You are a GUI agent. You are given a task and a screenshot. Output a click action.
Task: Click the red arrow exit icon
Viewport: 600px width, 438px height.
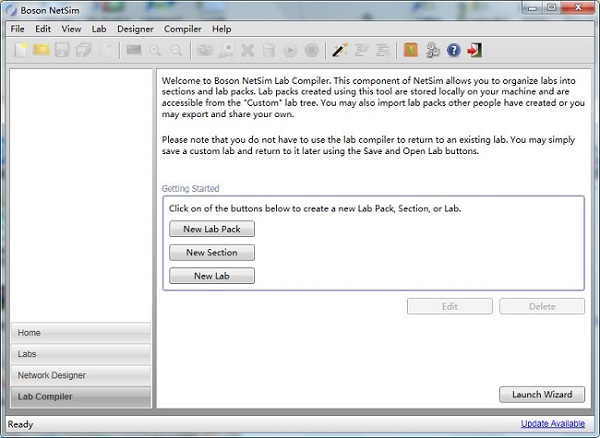(x=474, y=50)
